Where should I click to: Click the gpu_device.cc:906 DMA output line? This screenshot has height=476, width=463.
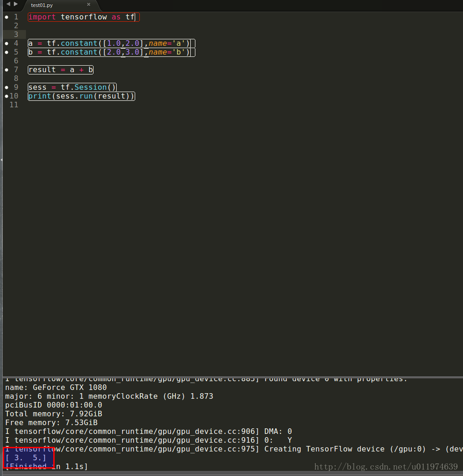149,432
